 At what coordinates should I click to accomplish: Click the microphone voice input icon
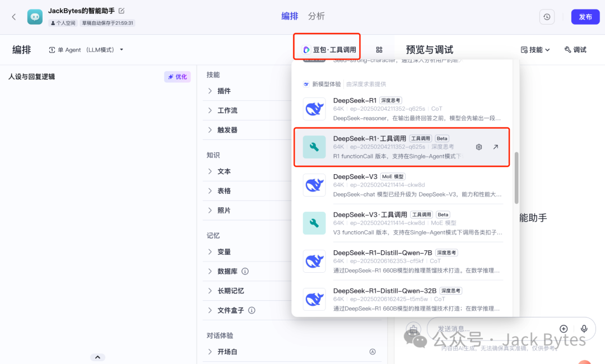coord(584,329)
